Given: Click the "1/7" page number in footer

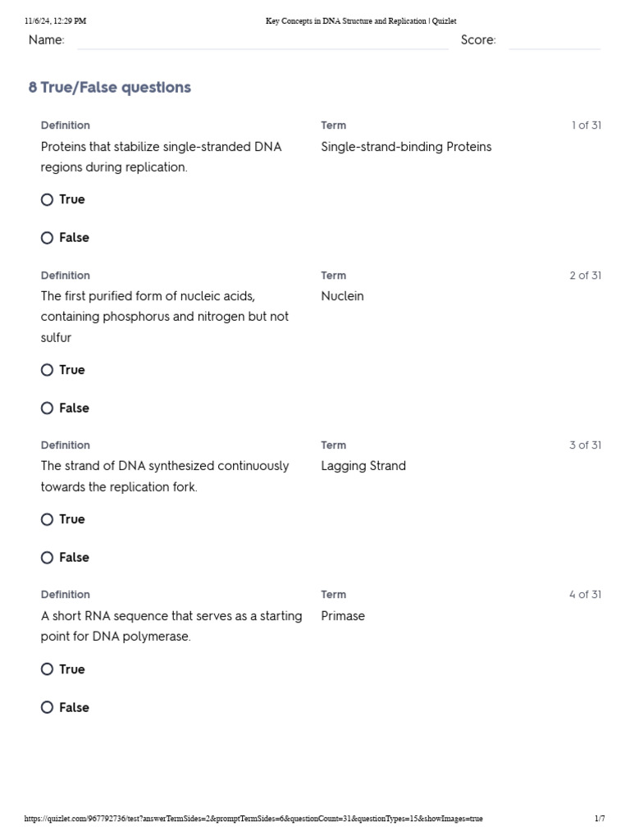Looking at the screenshot, I should (600, 819).
